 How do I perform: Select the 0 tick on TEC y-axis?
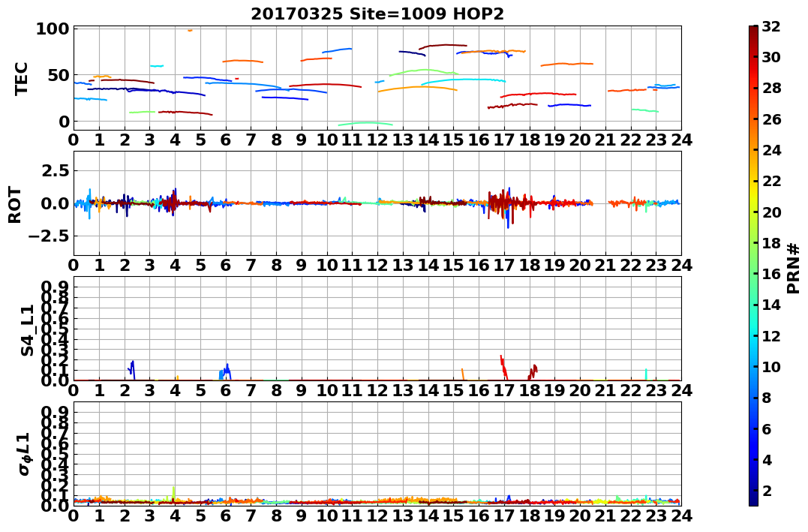tap(64, 122)
